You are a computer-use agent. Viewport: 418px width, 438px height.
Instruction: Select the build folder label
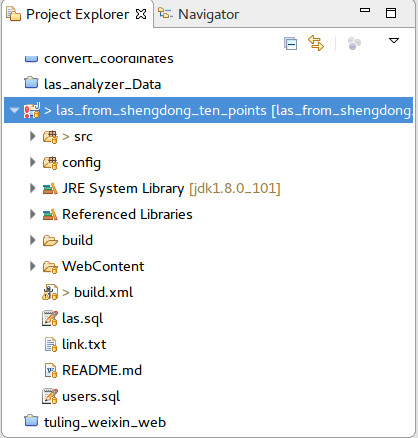(77, 240)
